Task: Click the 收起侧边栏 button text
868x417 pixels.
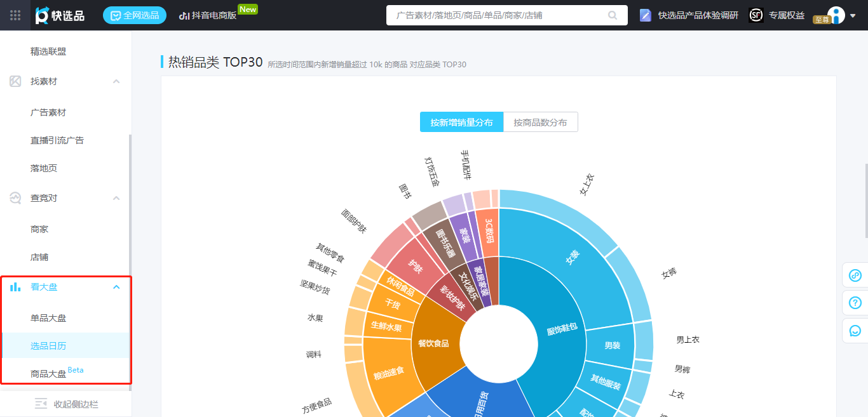Action: pyautogui.click(x=76, y=404)
